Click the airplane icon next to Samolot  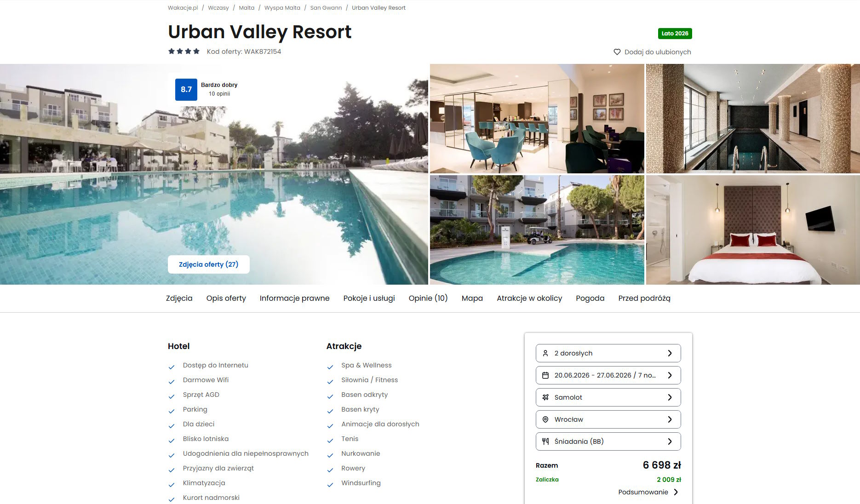545,397
